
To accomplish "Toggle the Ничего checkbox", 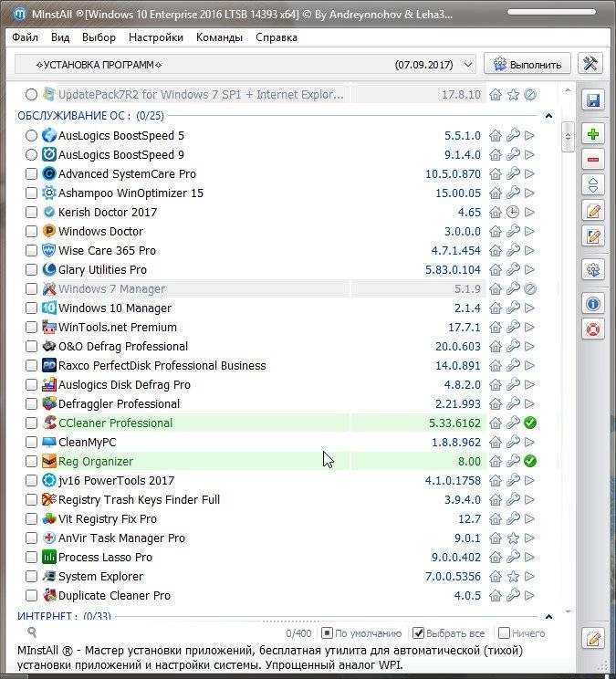I will [x=504, y=633].
